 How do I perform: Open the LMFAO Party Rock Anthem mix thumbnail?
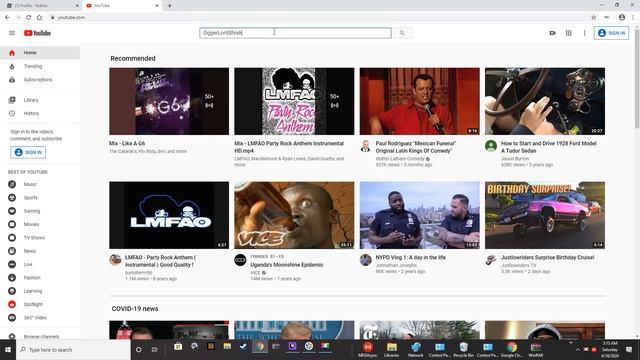point(294,101)
